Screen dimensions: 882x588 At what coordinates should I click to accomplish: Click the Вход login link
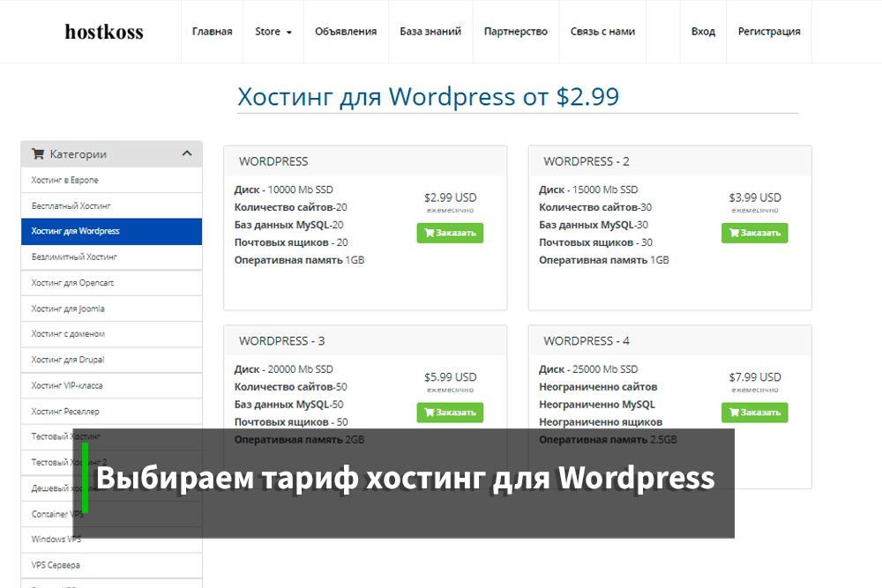click(703, 32)
